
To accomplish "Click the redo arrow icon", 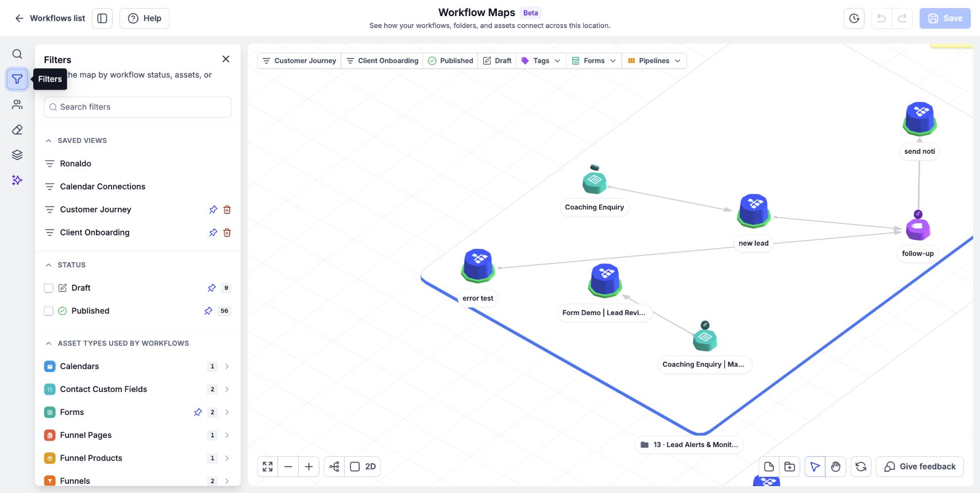I will [902, 18].
